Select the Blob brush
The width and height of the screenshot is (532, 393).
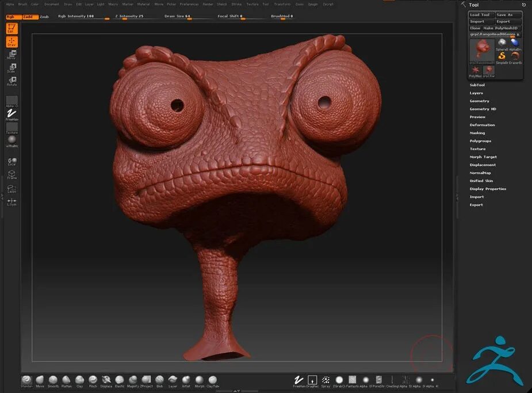click(x=159, y=380)
